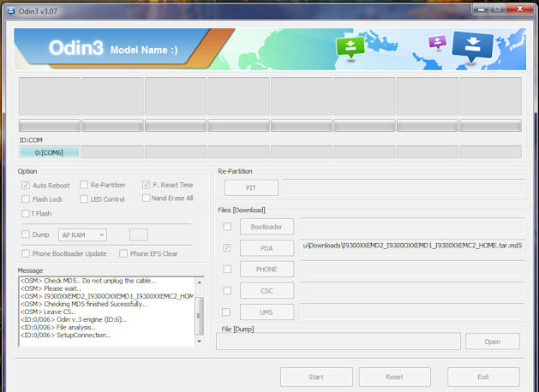Minimize the Odin3 window
This screenshot has height=392, width=539.
(481, 9)
